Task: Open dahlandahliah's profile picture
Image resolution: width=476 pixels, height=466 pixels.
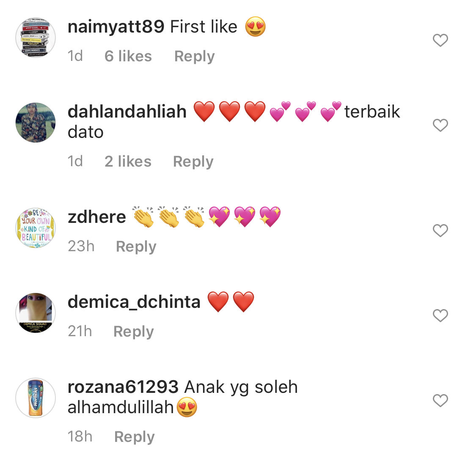Action: tap(36, 123)
